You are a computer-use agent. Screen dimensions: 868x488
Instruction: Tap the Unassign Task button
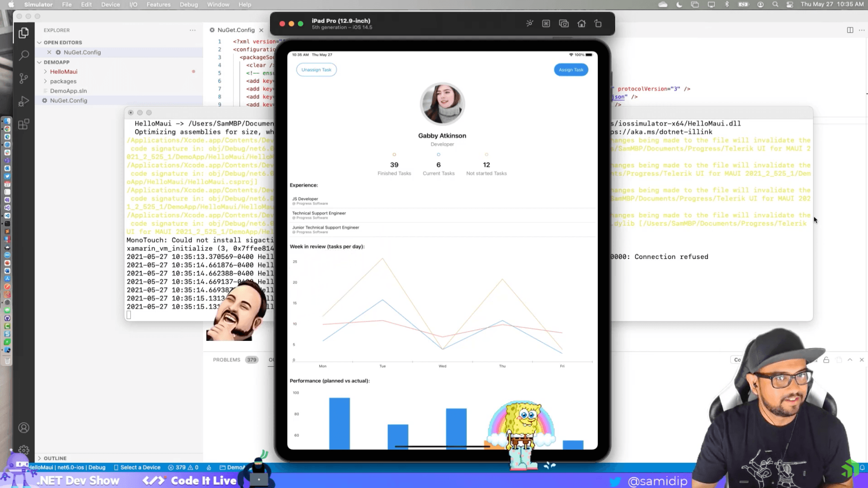point(316,70)
